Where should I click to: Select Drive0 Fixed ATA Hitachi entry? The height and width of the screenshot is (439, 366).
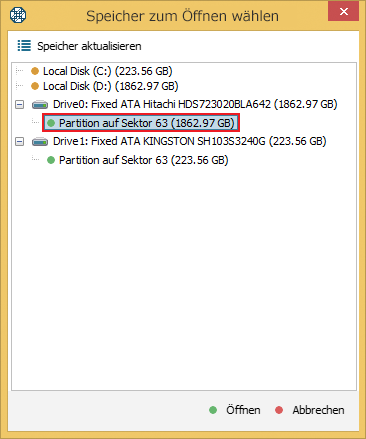click(195, 104)
